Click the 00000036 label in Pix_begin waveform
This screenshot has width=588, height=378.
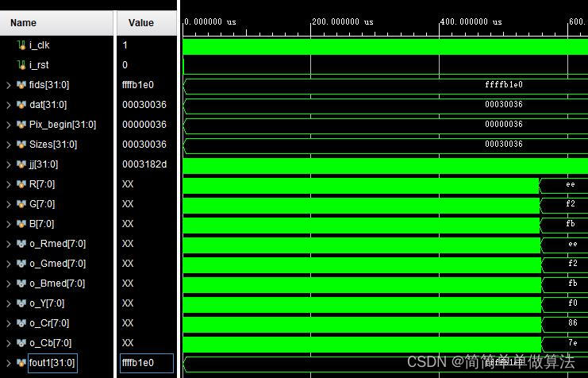504,124
